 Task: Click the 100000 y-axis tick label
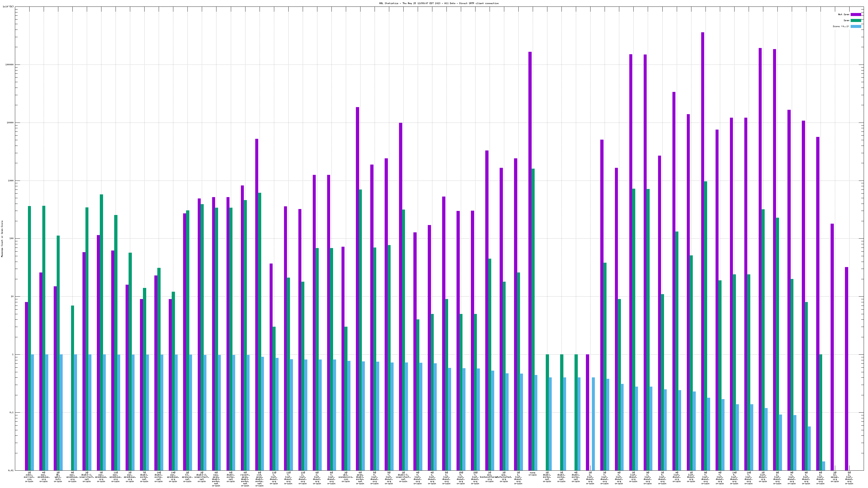[9, 65]
